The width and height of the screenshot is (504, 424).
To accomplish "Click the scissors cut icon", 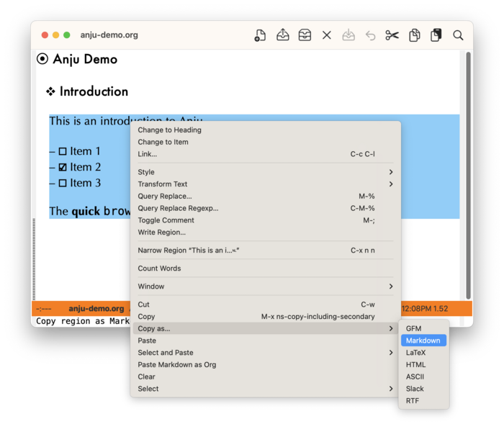I will (x=392, y=35).
